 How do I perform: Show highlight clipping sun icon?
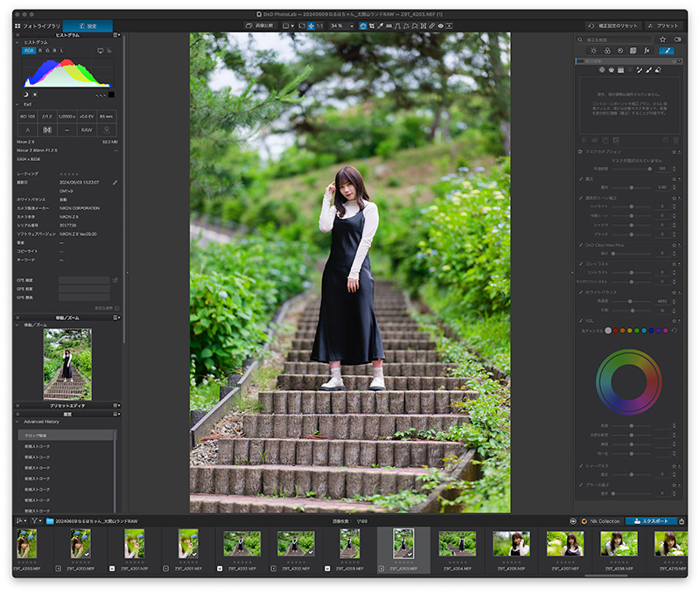tap(35, 94)
